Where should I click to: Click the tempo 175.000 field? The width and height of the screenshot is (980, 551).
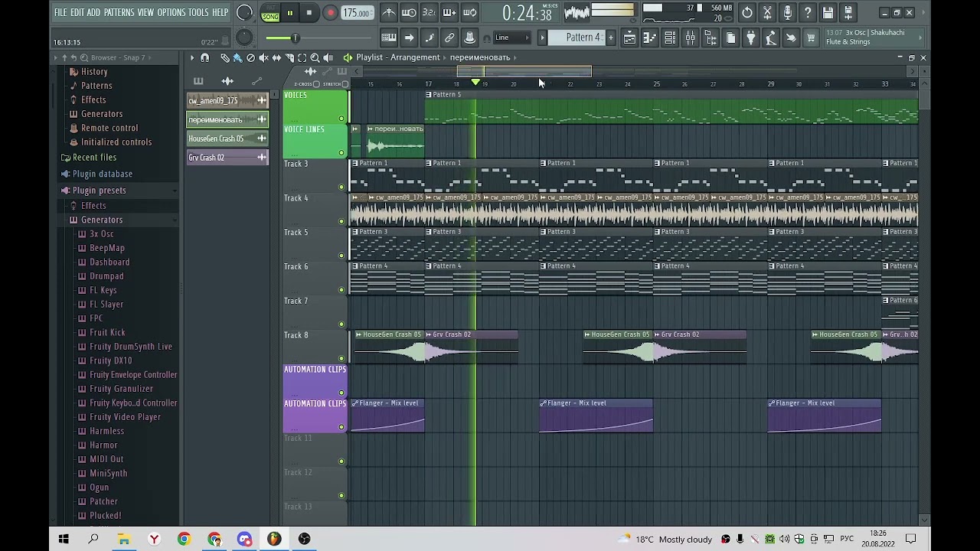357,13
